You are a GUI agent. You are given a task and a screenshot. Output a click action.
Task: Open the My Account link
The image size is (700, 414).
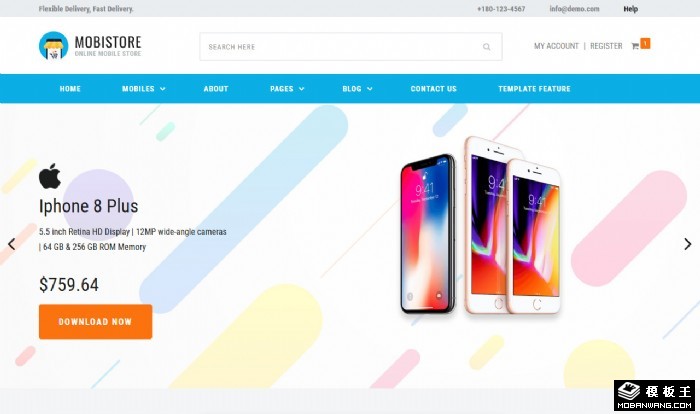point(556,46)
